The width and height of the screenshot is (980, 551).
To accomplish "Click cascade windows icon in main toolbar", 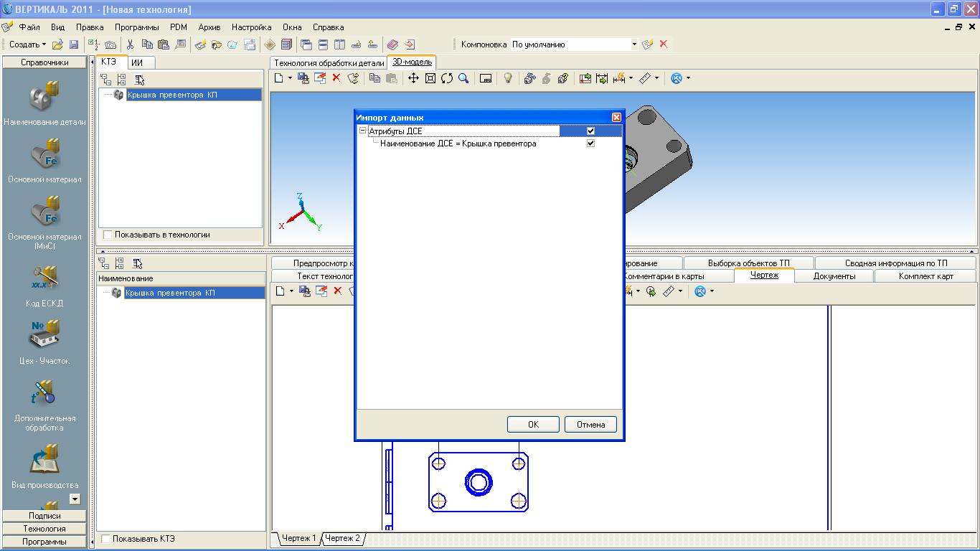I will pyautogui.click(x=306, y=44).
